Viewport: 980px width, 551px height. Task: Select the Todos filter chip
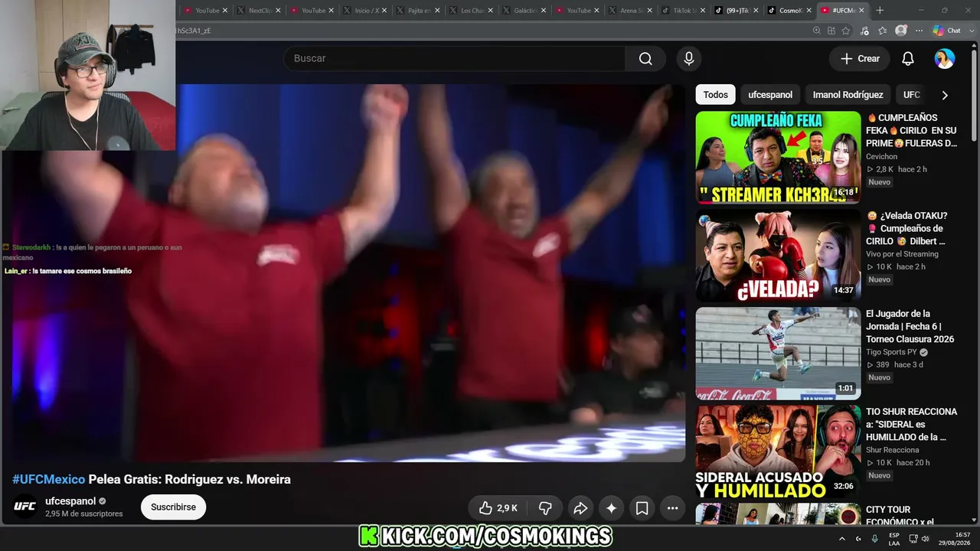(715, 95)
